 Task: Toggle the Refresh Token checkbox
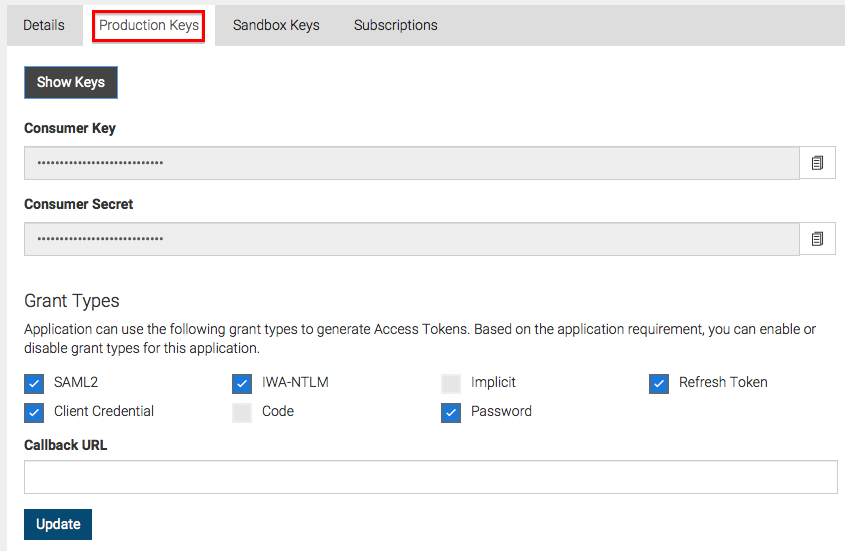point(659,383)
